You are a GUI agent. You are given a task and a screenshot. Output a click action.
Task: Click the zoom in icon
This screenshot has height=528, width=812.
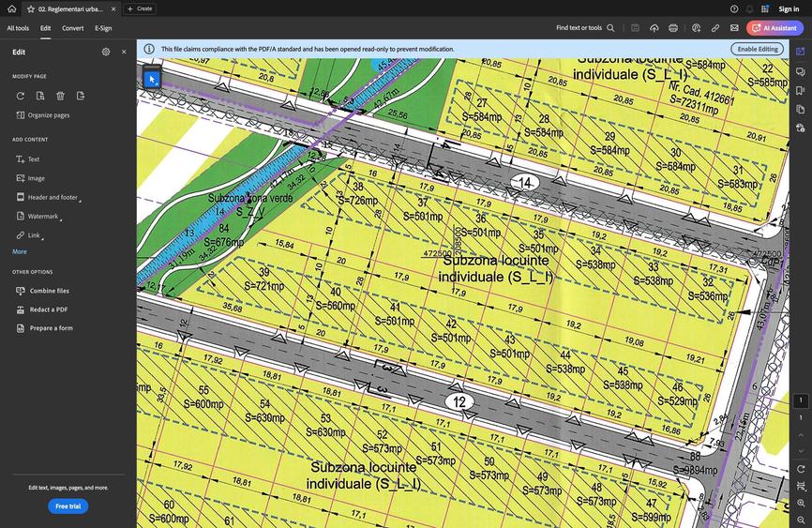[801, 504]
